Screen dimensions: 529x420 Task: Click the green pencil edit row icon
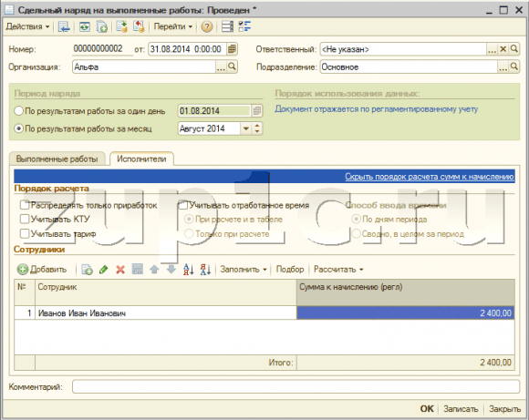(104, 270)
